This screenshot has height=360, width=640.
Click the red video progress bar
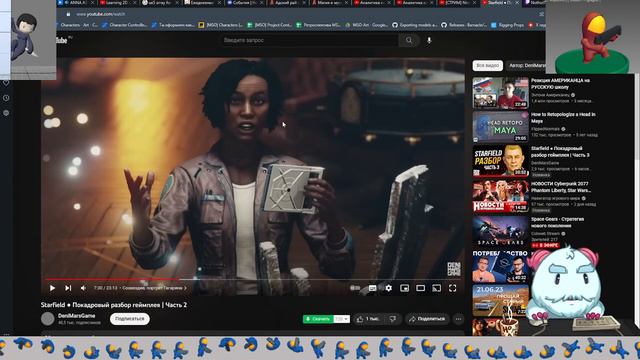coord(112,280)
